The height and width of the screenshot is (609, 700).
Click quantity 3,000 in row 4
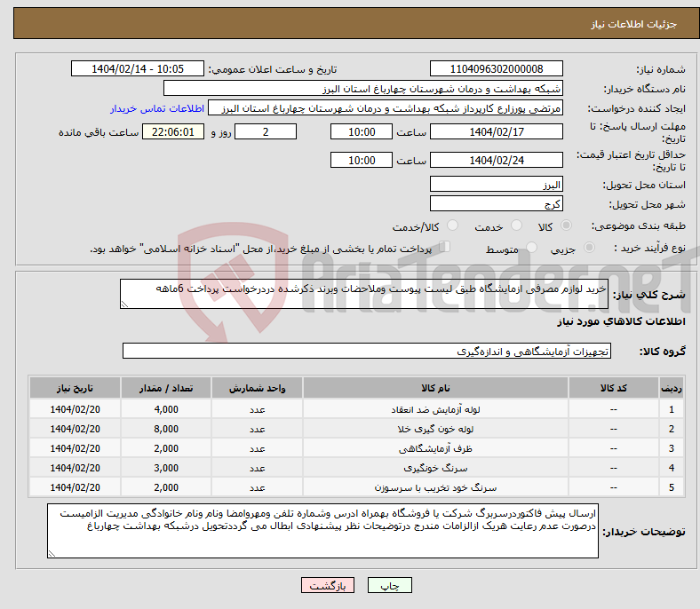click(x=166, y=468)
